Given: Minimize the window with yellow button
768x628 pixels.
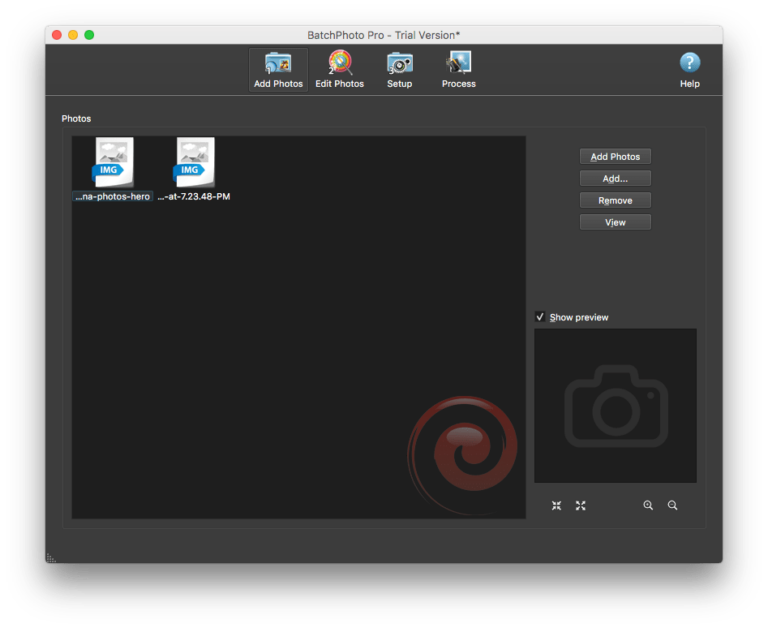Looking at the screenshot, I should pyautogui.click(x=73, y=35).
